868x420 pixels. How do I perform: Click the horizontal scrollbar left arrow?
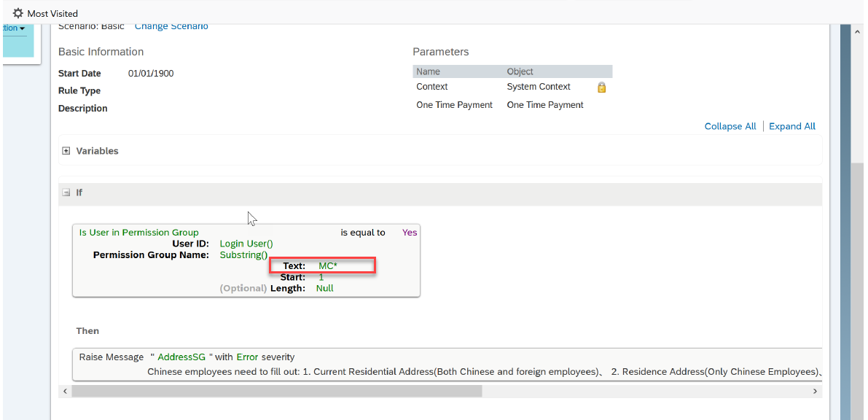pos(66,391)
